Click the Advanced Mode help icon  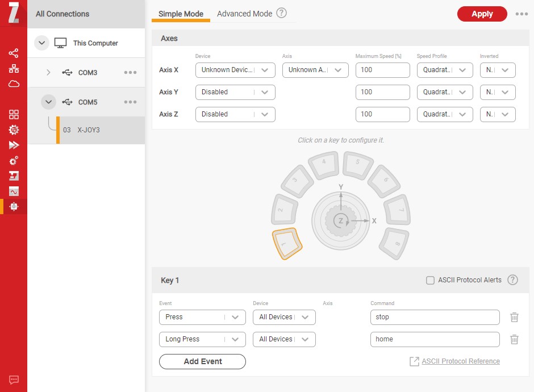coord(281,13)
